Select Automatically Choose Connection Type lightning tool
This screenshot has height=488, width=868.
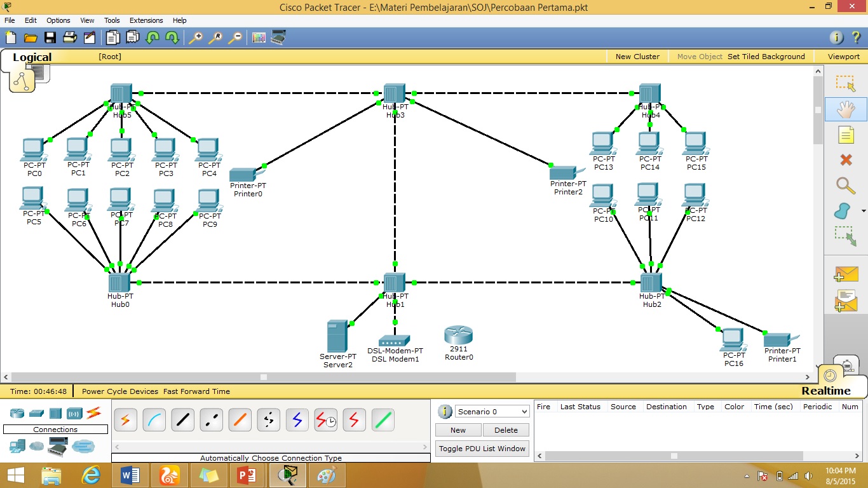[x=125, y=420]
